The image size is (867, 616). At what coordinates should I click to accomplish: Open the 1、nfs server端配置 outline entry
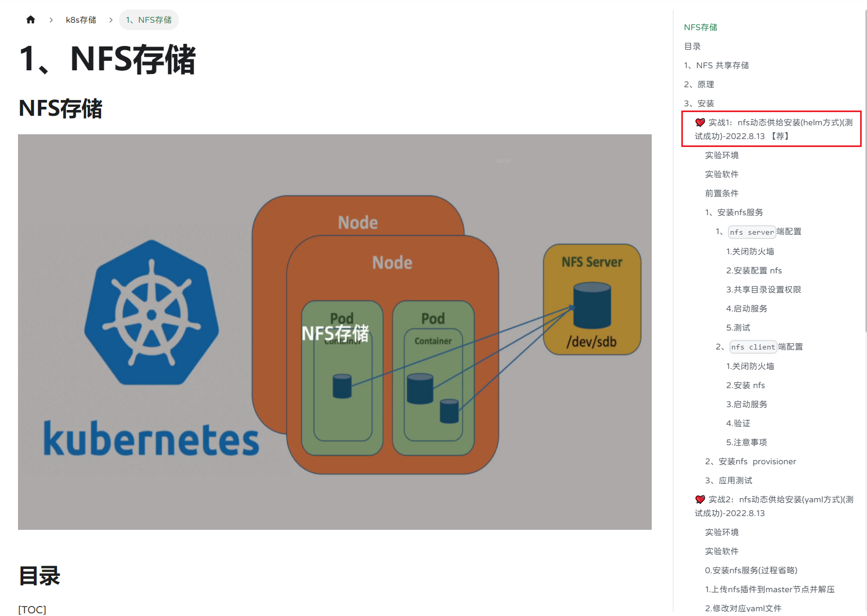point(759,232)
